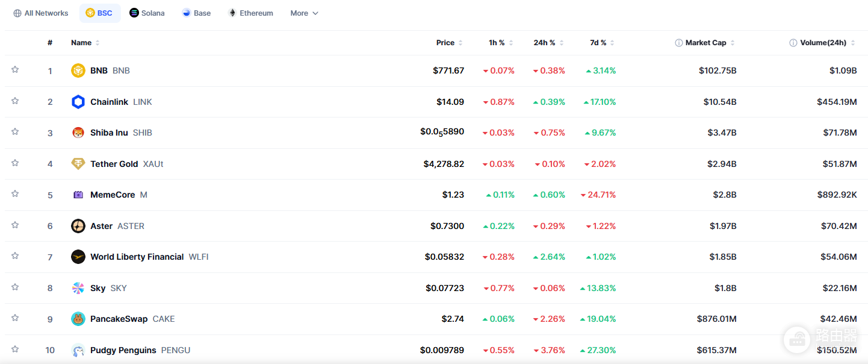Sort the table by Price column
The image size is (868, 364).
tap(450, 43)
